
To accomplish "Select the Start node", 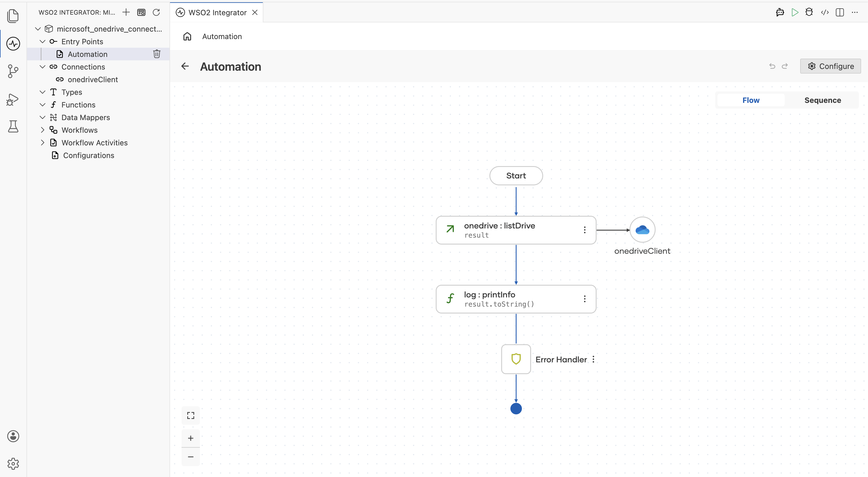I will tap(516, 176).
